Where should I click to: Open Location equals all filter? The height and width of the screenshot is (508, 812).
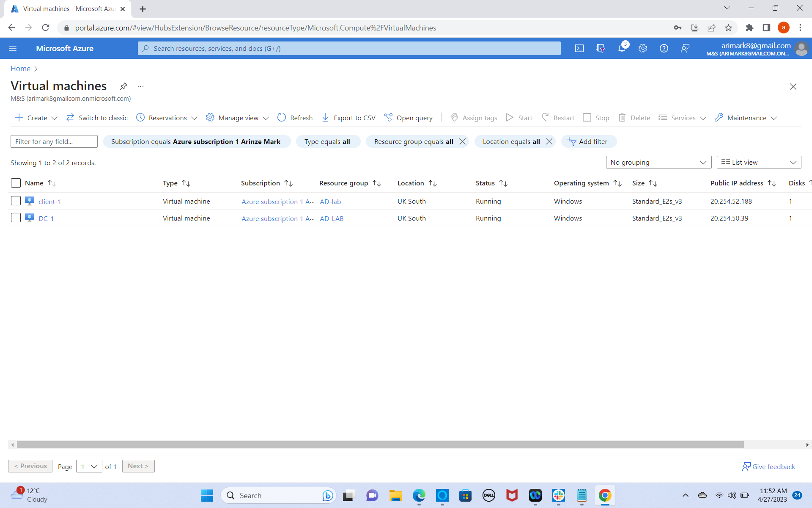coord(511,141)
